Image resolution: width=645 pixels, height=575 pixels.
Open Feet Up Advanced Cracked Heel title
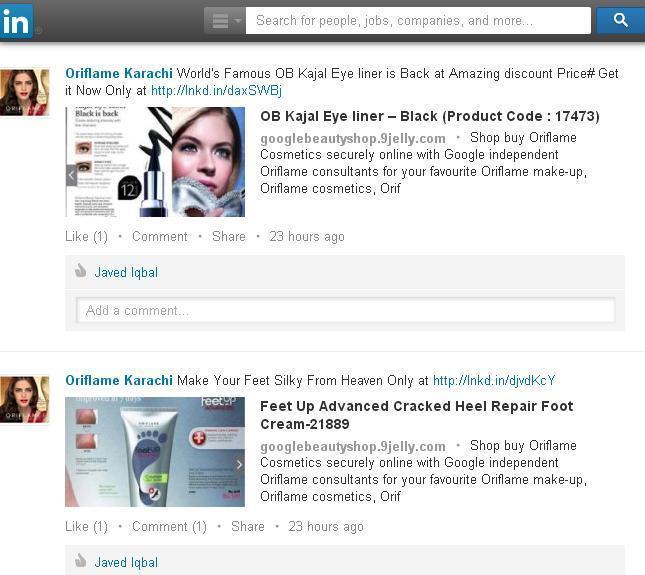click(x=417, y=415)
